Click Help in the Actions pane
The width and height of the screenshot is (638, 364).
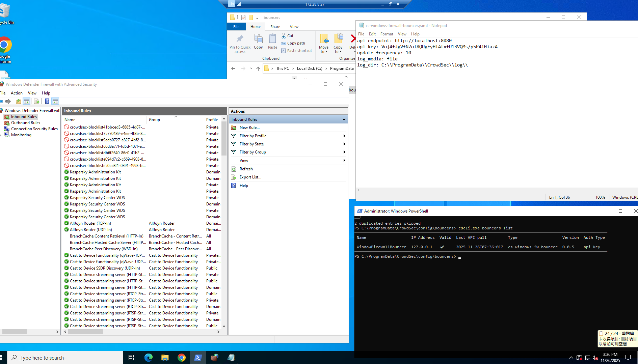tap(244, 186)
